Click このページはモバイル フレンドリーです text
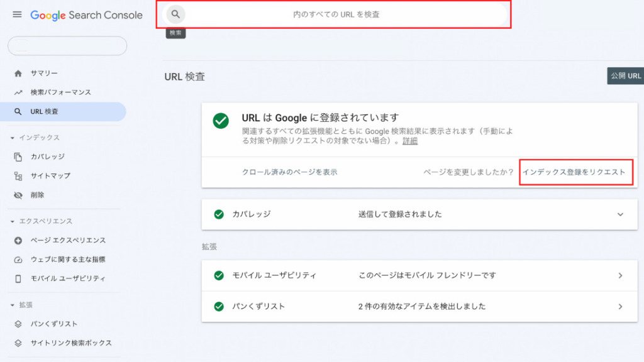Image resolution: width=644 pixels, height=362 pixels. coord(427,275)
